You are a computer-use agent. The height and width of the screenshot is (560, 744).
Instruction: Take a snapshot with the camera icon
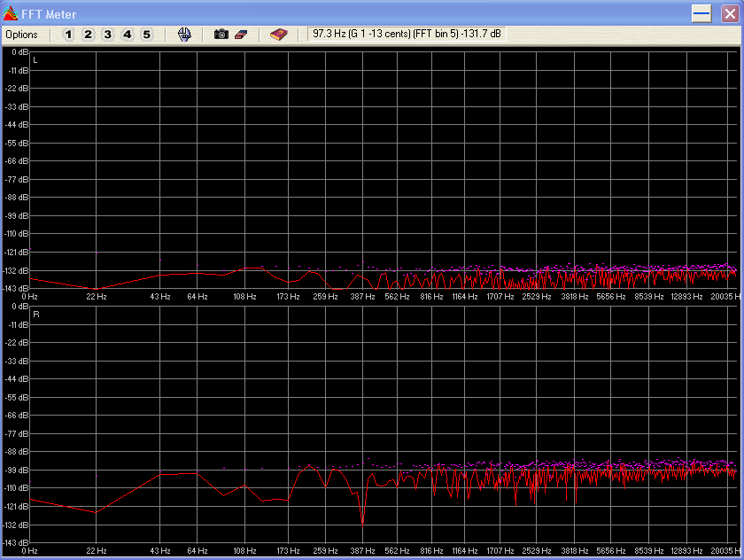[x=221, y=35]
